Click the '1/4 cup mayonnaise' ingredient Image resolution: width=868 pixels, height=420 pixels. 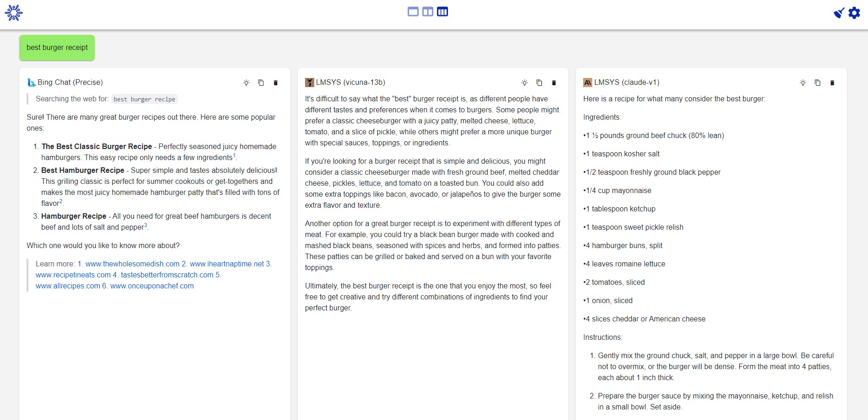[617, 190]
